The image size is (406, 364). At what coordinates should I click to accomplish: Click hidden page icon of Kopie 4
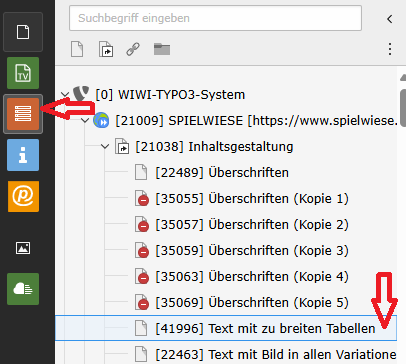(142, 276)
